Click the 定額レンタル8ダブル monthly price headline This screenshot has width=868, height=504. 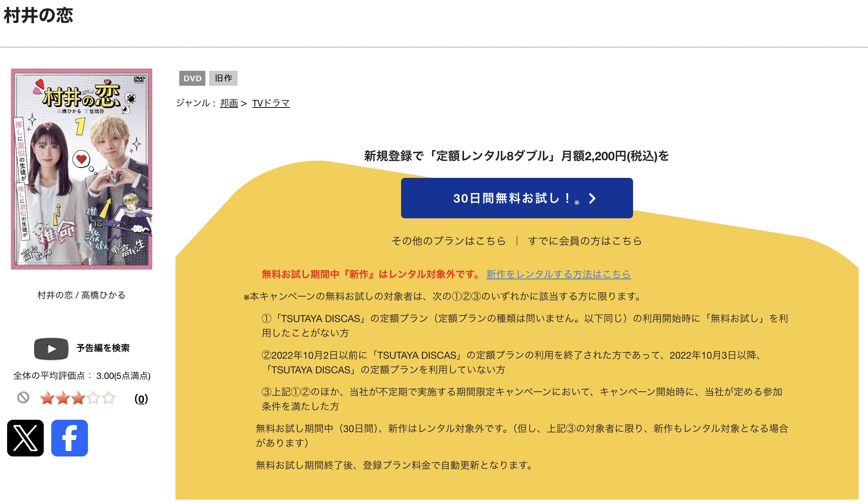point(516,156)
